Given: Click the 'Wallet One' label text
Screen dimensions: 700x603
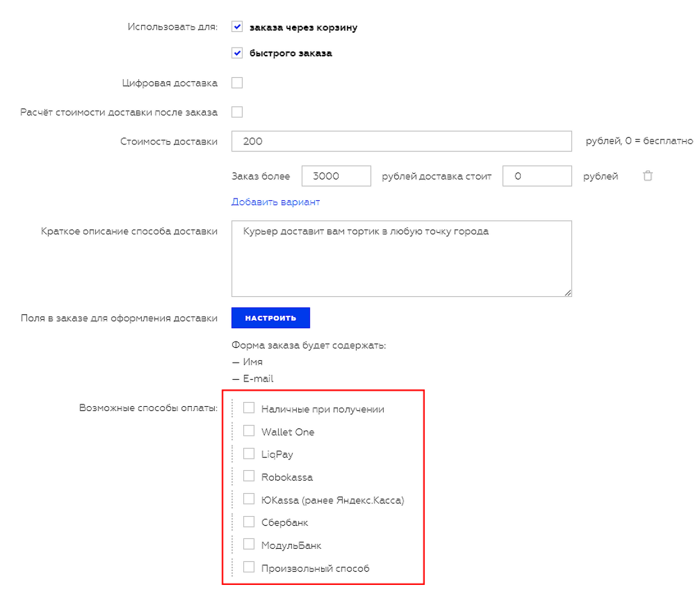Looking at the screenshot, I should click(x=288, y=432).
